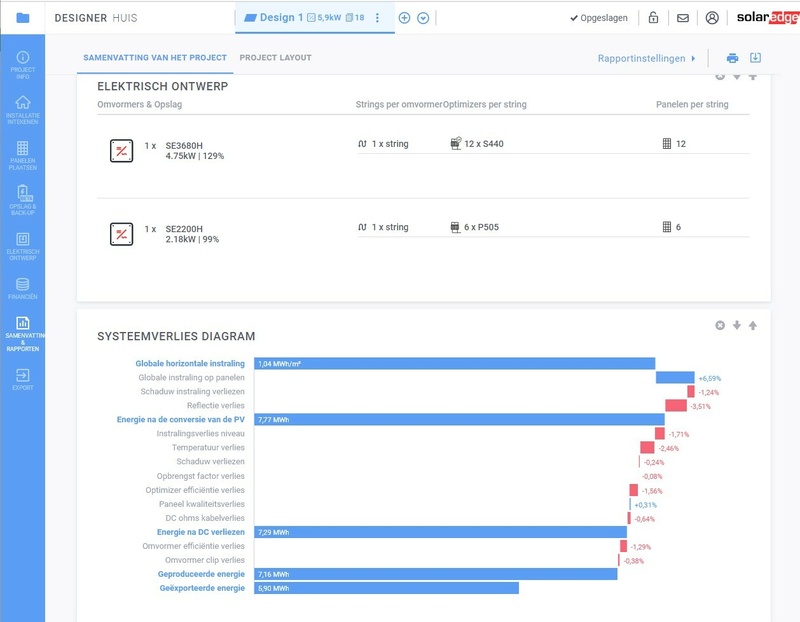Image resolution: width=800 pixels, height=622 pixels.
Task: Click Energie na de conversie van de PV label
Action: [181, 419]
